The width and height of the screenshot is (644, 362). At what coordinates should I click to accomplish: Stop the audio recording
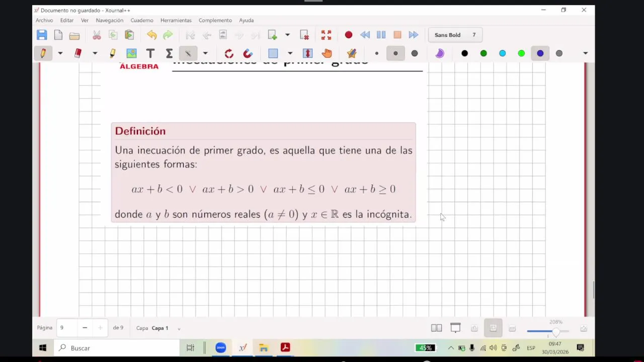[397, 35]
